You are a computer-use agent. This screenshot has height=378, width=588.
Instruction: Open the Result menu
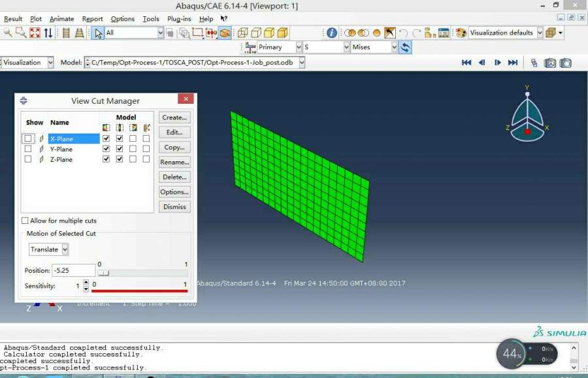pyautogui.click(x=13, y=19)
